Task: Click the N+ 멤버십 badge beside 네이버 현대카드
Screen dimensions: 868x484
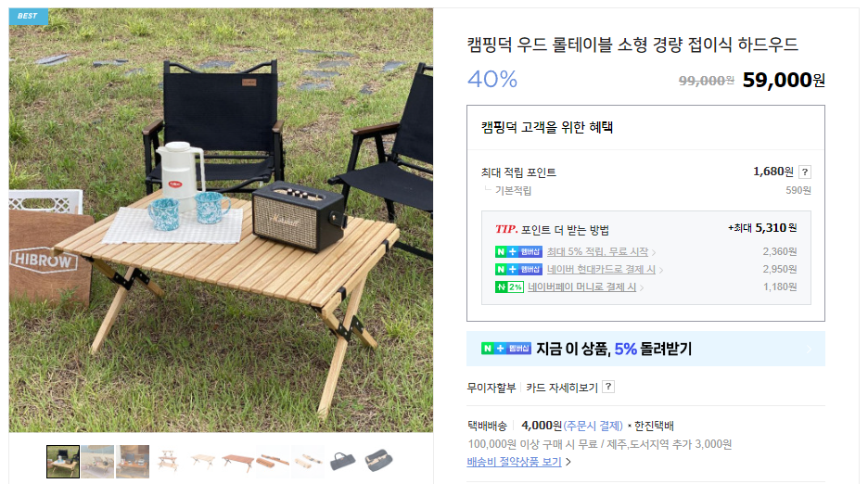Action: (x=518, y=269)
